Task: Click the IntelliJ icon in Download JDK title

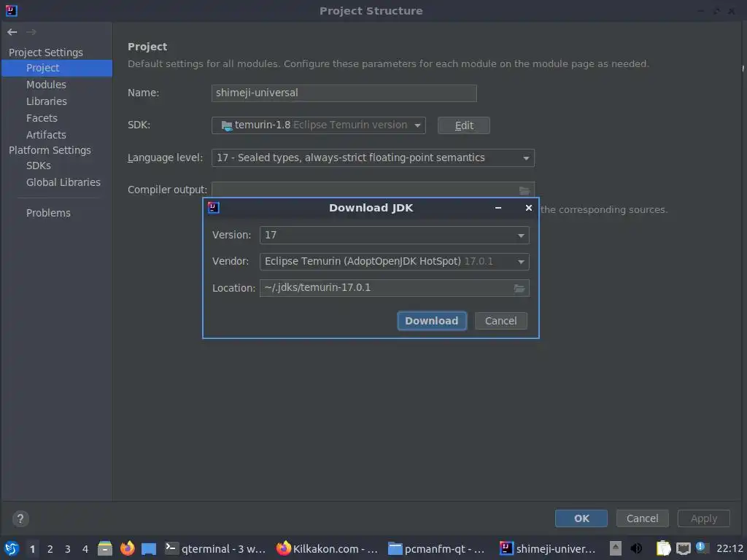Action: point(214,208)
